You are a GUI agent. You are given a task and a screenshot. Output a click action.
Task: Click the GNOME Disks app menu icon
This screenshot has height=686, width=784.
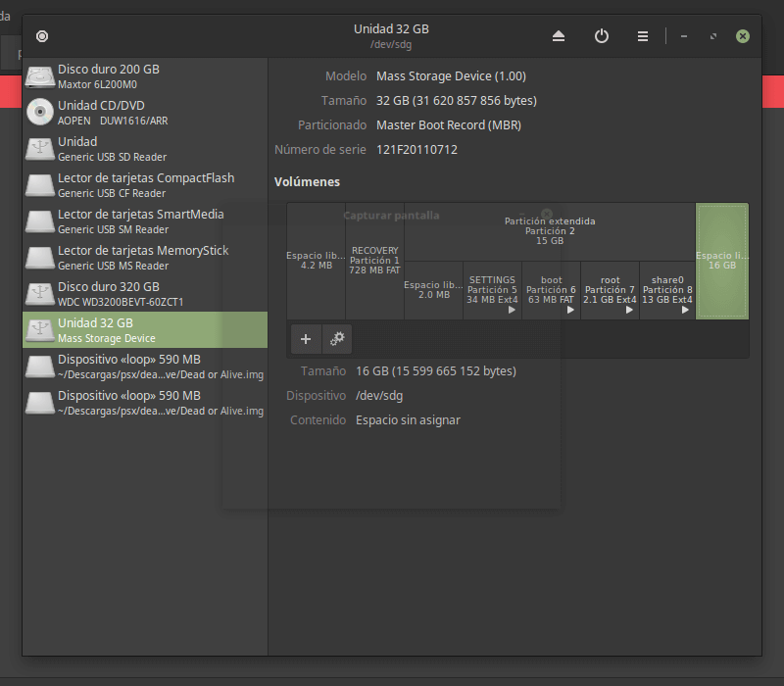42,36
